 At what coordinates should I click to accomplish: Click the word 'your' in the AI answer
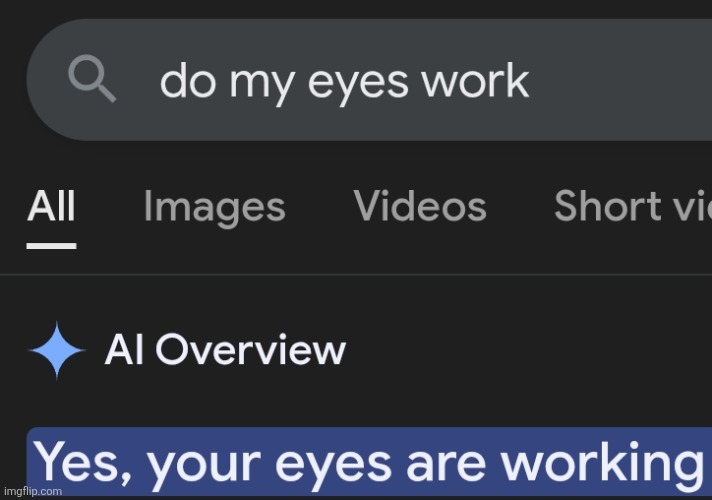click(204, 467)
